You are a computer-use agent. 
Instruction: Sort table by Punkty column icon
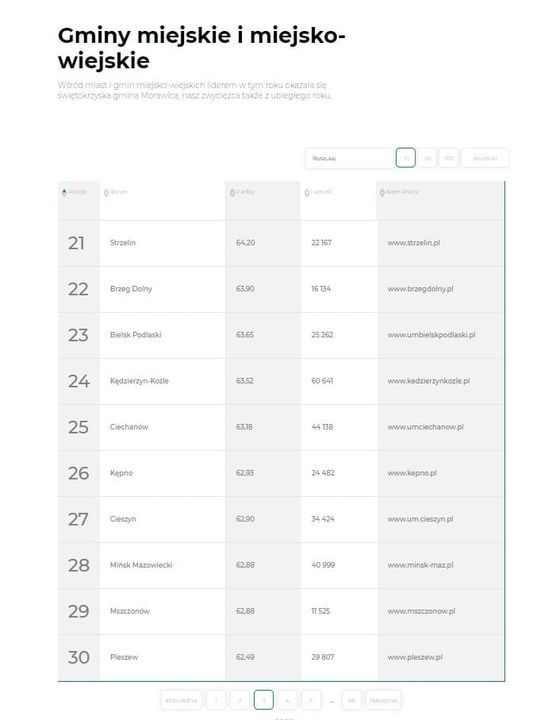(232, 193)
